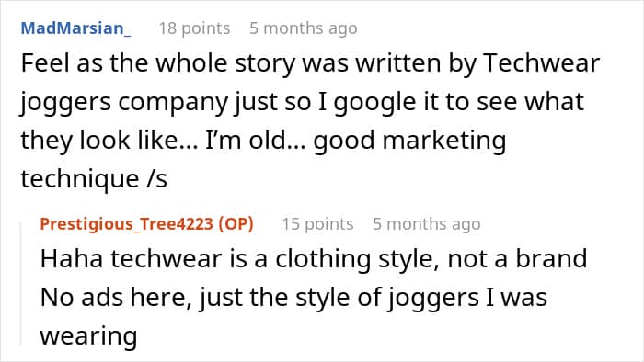Click the line 'they look like… I'm old…'
The height and width of the screenshot is (362, 644).
pos(263,141)
